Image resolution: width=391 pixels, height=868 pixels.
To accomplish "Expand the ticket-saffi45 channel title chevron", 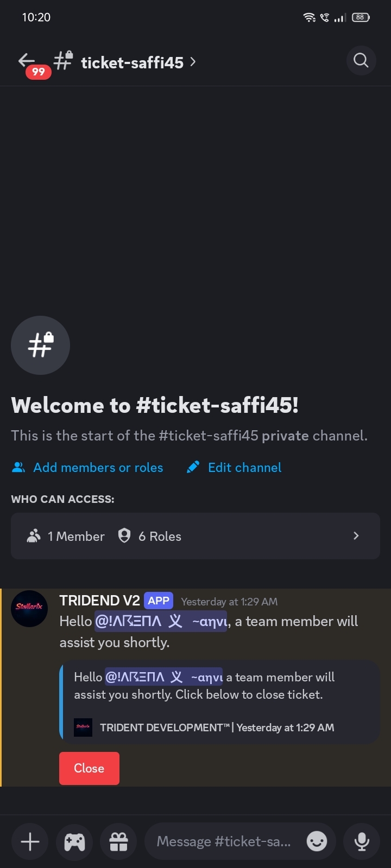I will [x=193, y=62].
